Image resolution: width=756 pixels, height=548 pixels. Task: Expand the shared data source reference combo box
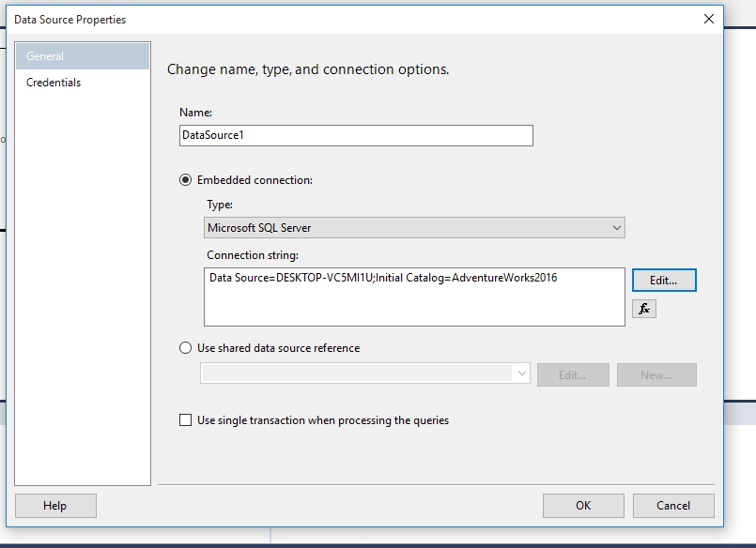pyautogui.click(x=523, y=373)
